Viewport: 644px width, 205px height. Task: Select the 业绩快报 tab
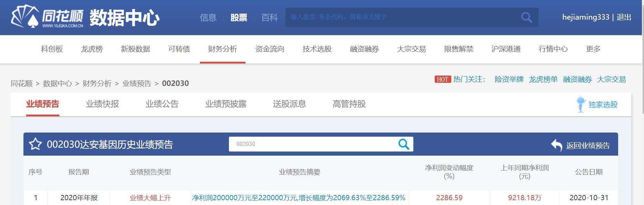[x=102, y=104]
